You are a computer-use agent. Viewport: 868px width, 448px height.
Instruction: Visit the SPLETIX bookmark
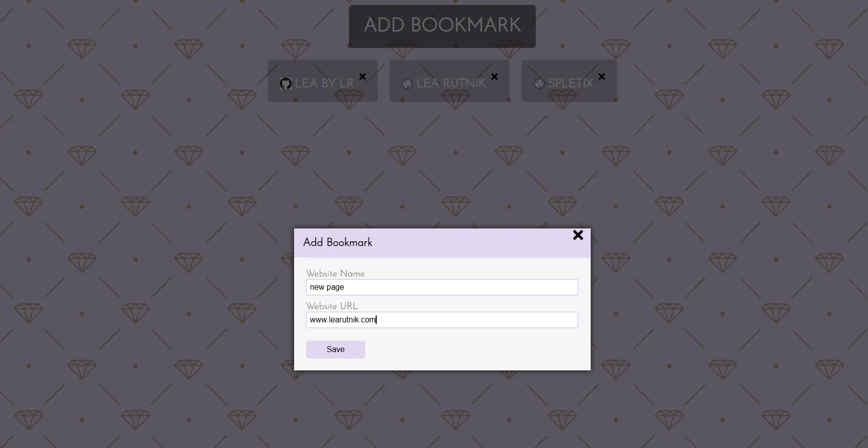click(x=571, y=83)
